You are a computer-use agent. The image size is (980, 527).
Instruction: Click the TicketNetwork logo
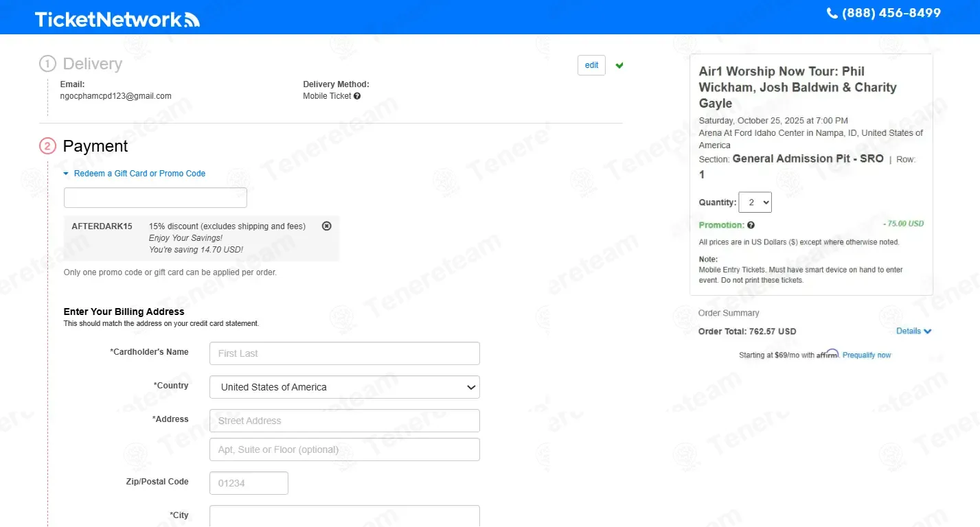click(x=117, y=19)
